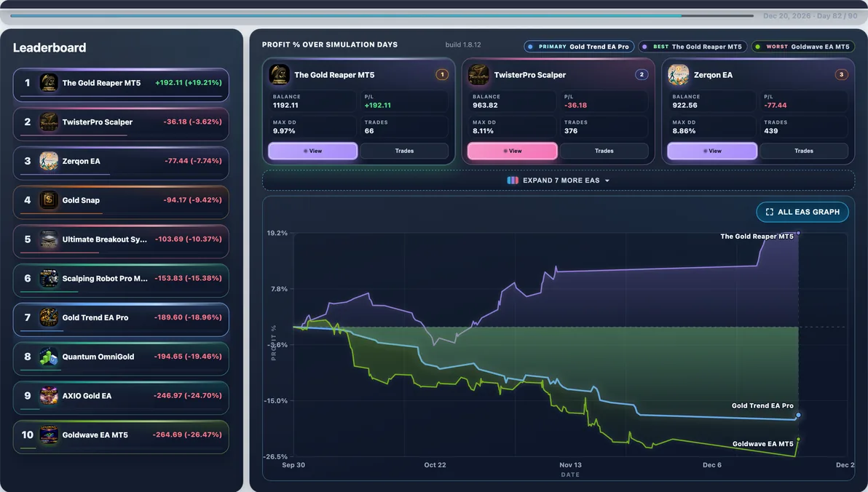Expand 7 more EAs list
This screenshot has height=492, width=868.
[559, 180]
